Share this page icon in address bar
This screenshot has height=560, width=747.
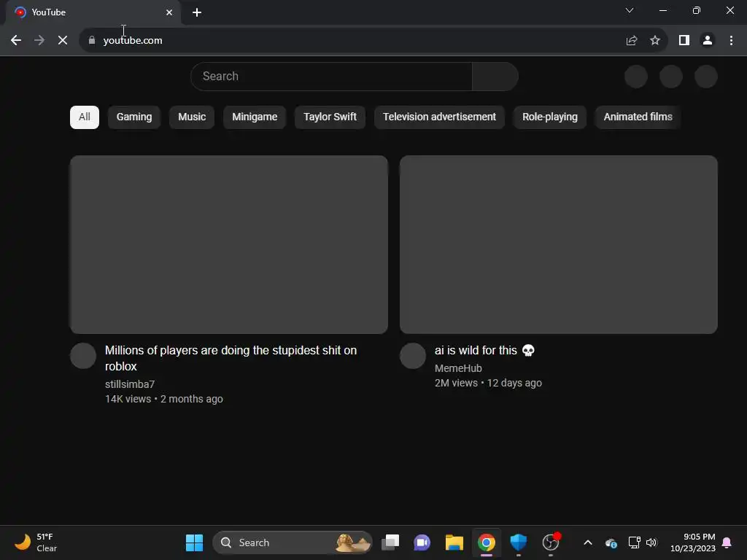coord(632,41)
